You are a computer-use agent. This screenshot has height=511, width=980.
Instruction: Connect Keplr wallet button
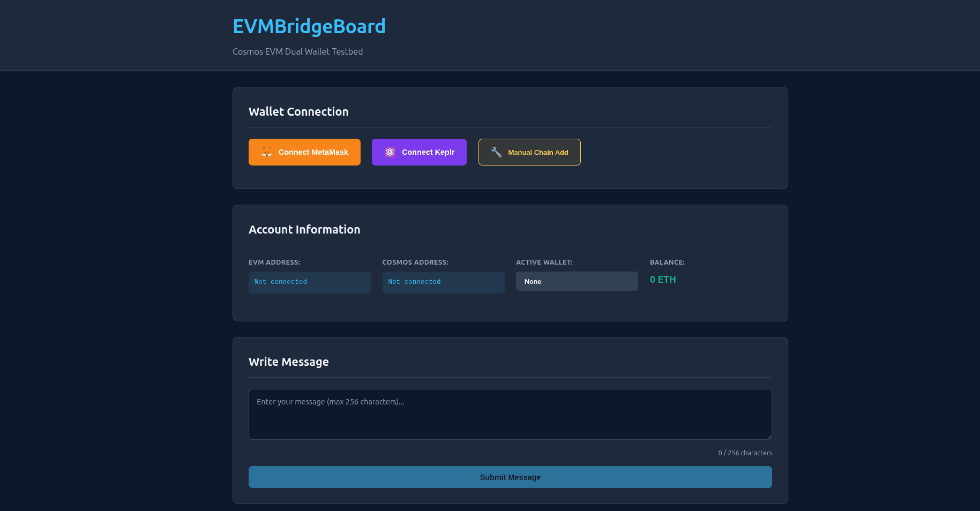(419, 152)
